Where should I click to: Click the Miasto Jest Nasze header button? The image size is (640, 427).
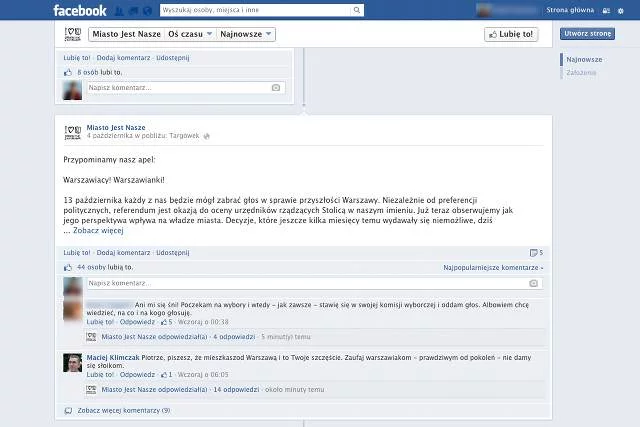pyautogui.click(x=127, y=34)
